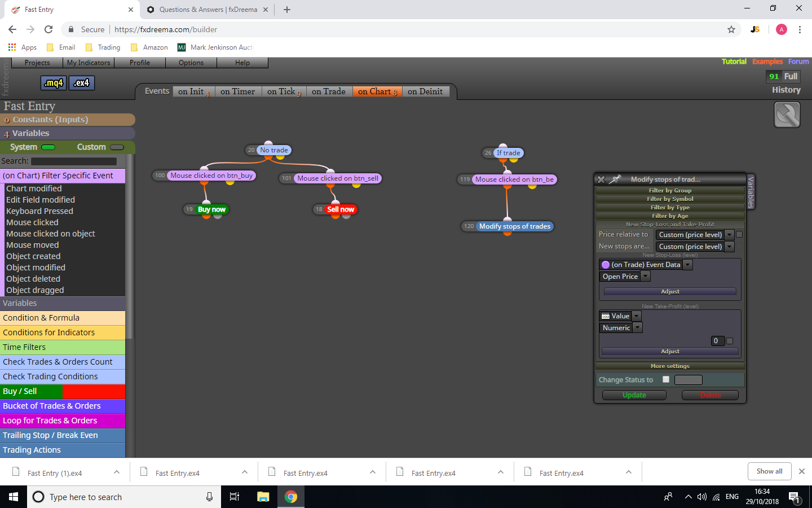The image size is (812, 508).
Task: Open the Windows Start menu
Action: pyautogui.click(x=14, y=497)
